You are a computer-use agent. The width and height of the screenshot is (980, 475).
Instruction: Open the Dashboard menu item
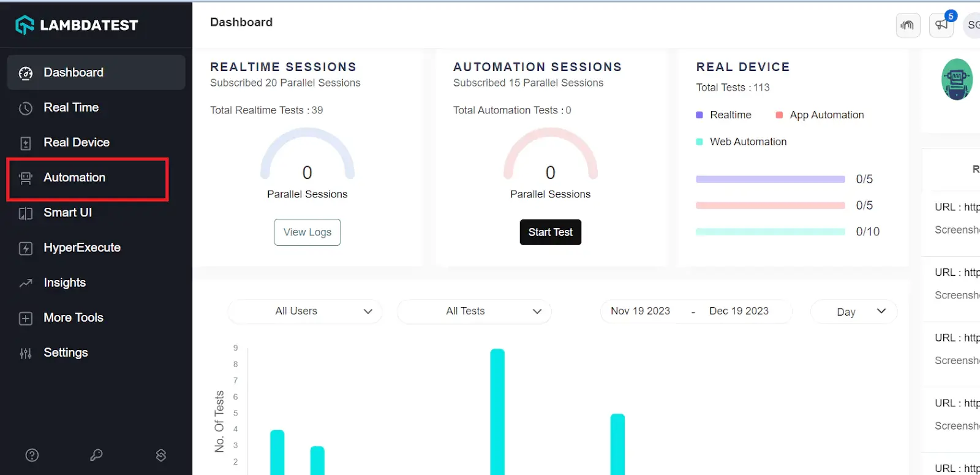pos(96,72)
